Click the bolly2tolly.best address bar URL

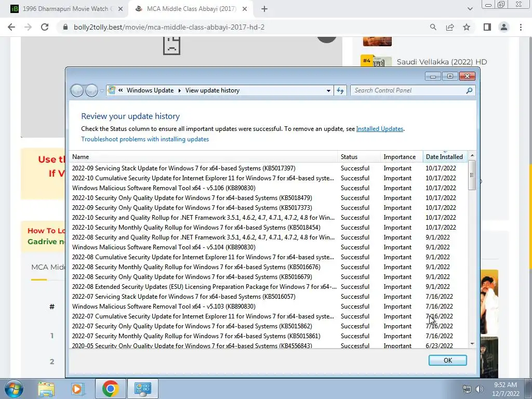169,27
